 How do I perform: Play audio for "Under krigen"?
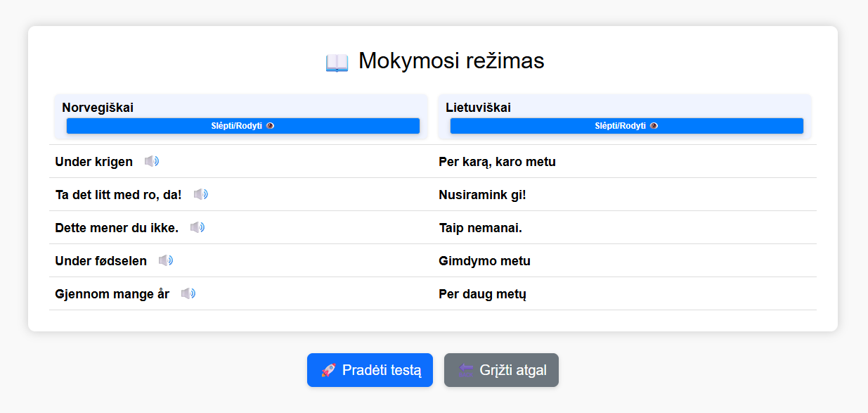(x=152, y=161)
